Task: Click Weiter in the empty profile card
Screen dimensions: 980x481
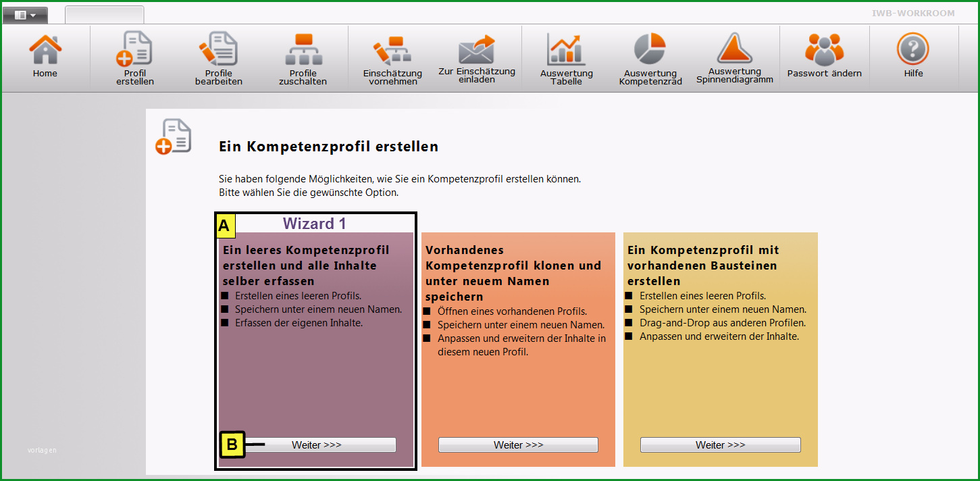Action: (317, 445)
